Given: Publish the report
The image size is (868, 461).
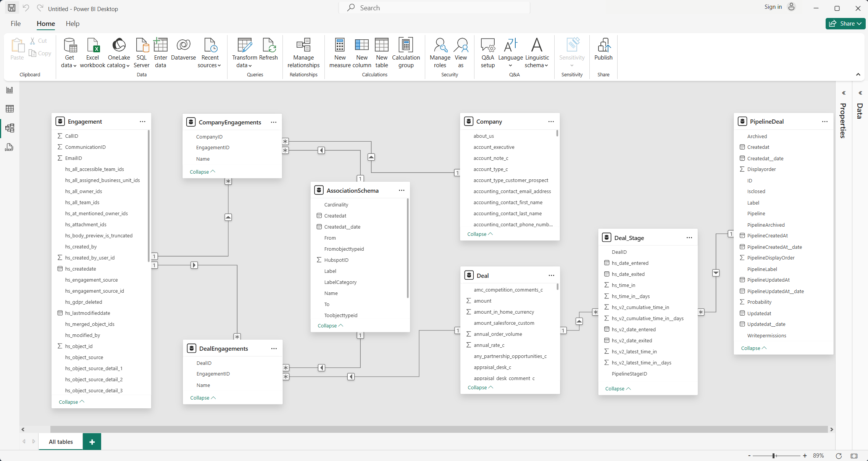Looking at the screenshot, I should pyautogui.click(x=603, y=50).
